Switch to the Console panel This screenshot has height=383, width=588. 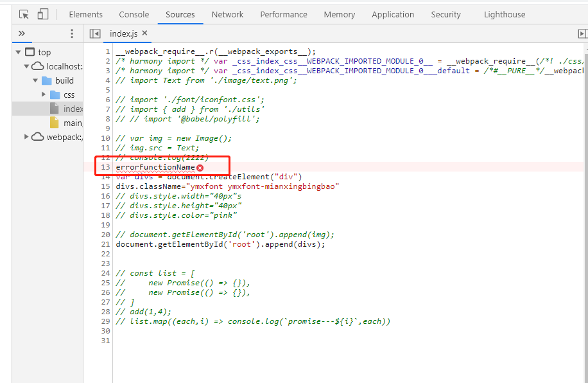pos(134,14)
